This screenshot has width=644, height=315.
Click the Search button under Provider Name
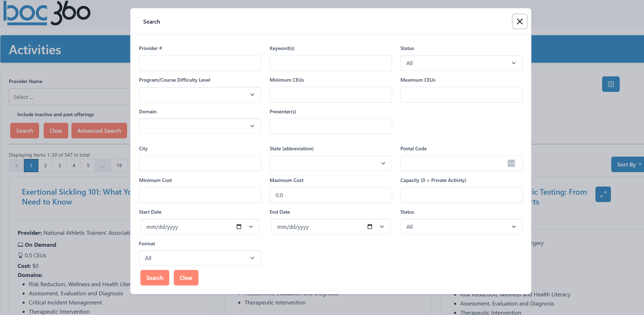(x=25, y=131)
